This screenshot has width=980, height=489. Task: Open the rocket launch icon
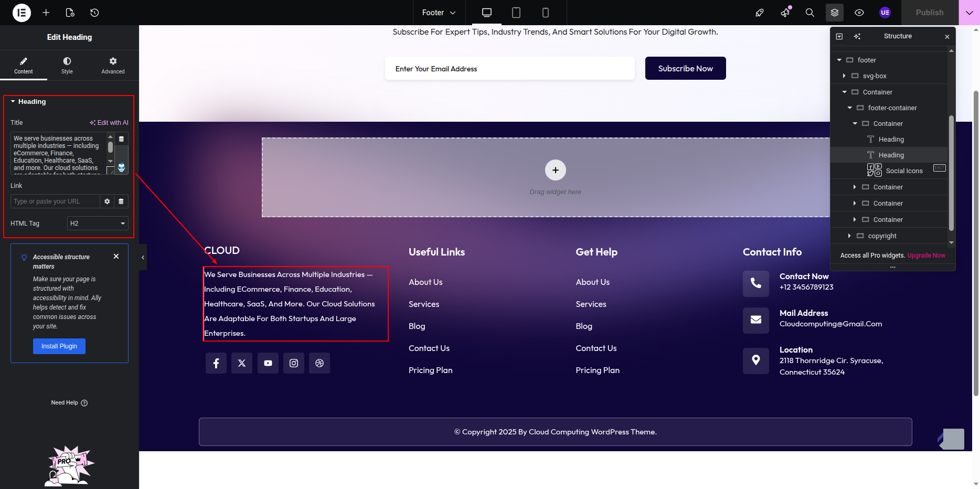(759, 13)
